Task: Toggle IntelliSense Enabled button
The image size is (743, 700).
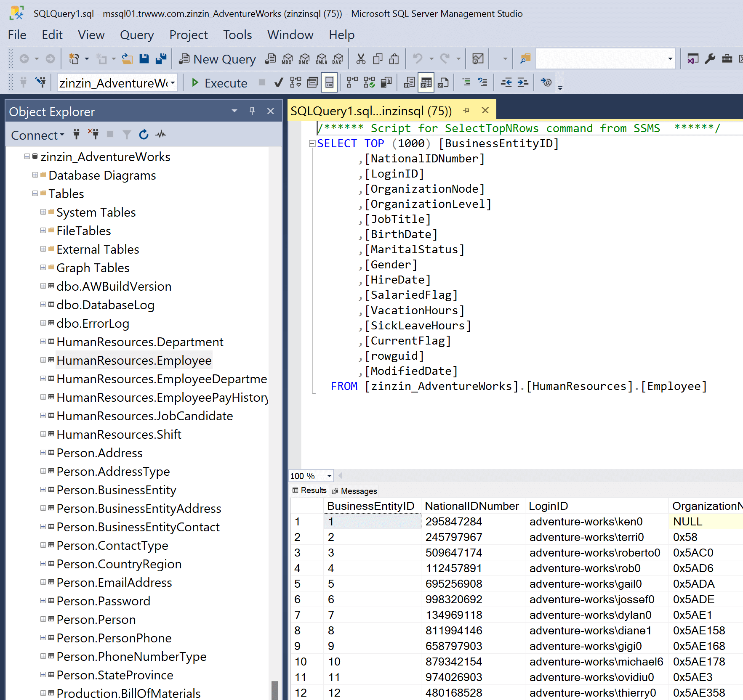Action: [329, 82]
